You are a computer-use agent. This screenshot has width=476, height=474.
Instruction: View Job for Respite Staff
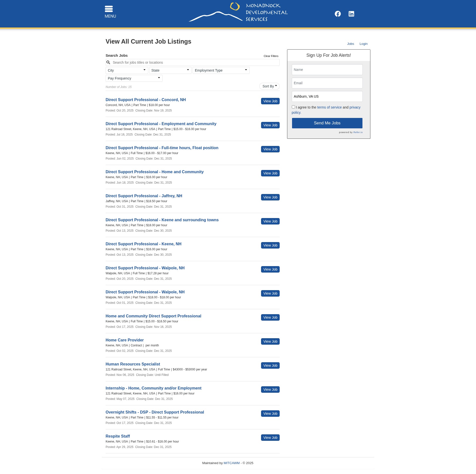270,438
